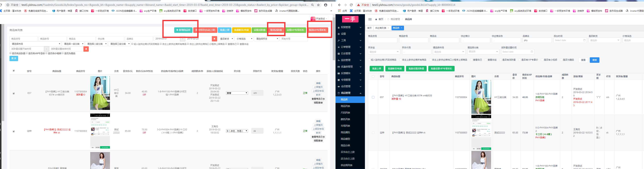
Task: Open the three-dot Chrome menu in left browser
Action: coord(331,5)
